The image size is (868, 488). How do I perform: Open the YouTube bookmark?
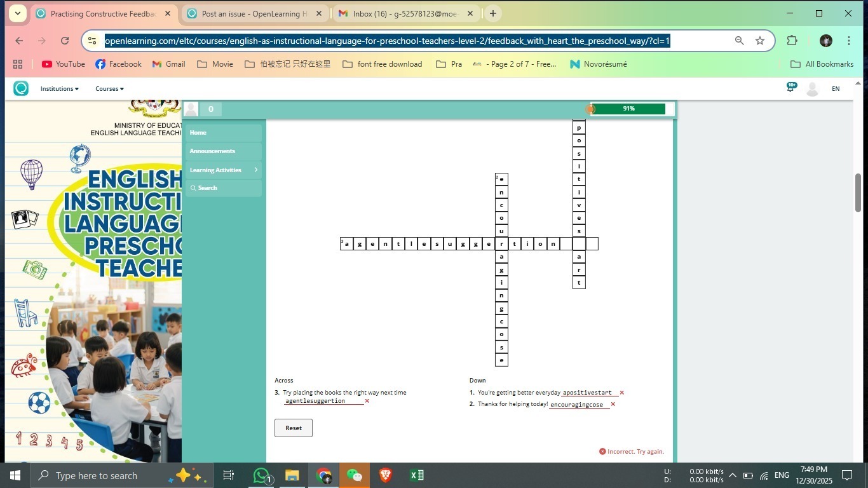[64, 64]
